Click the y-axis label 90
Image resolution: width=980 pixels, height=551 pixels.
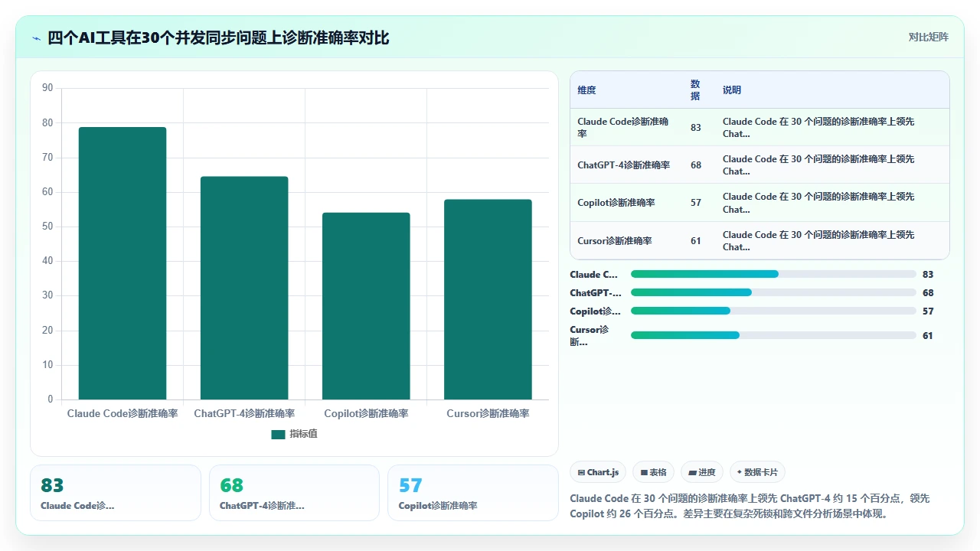(47, 88)
